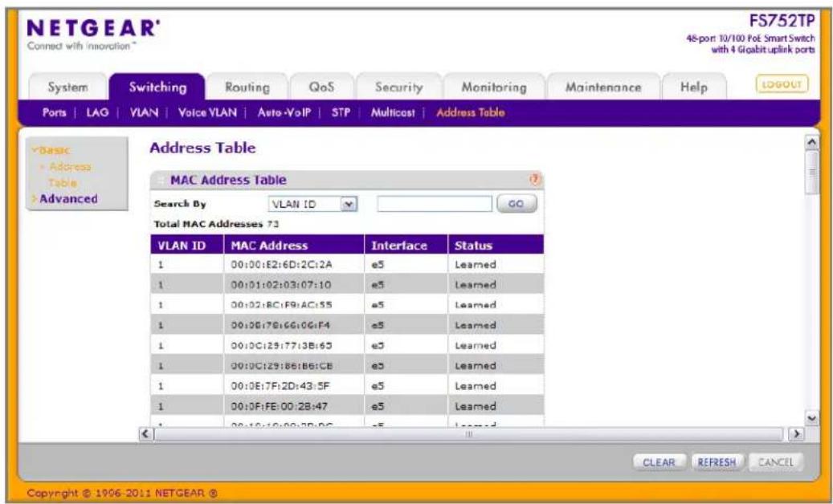
Task: Click the LOGOUT button
Action: coord(782,84)
